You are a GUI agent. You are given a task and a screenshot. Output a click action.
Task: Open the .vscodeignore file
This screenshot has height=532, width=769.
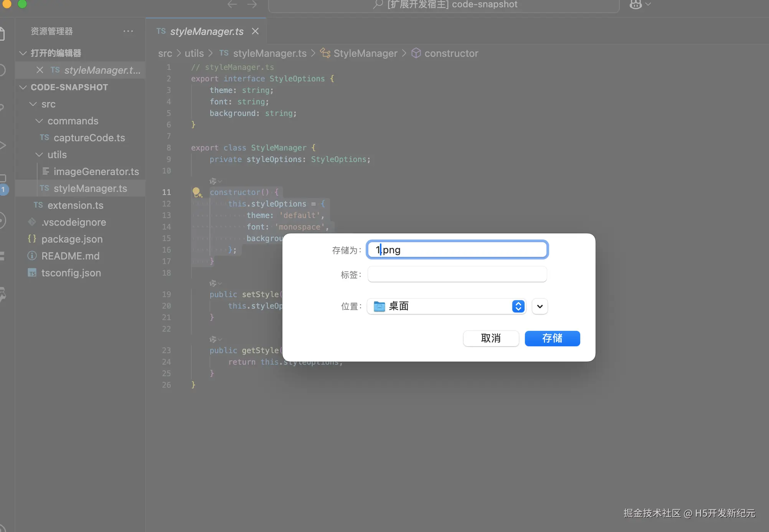tap(80, 222)
